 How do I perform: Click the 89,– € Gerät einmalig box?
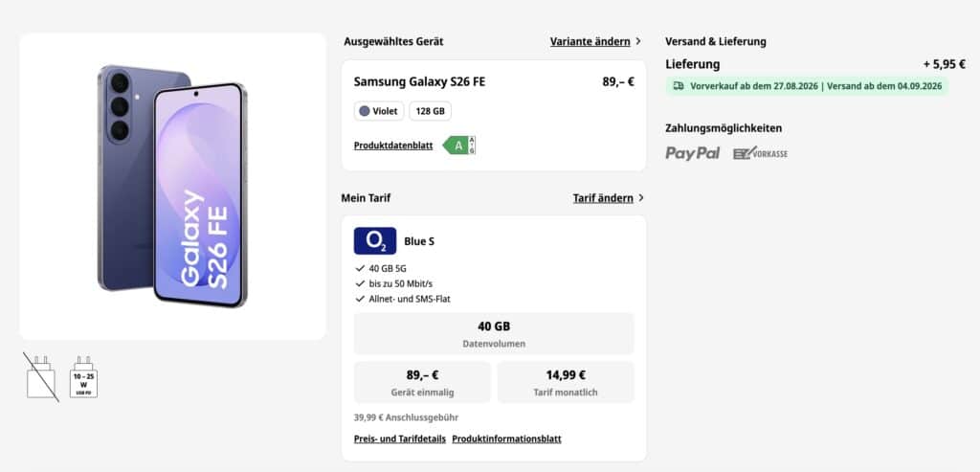click(422, 383)
